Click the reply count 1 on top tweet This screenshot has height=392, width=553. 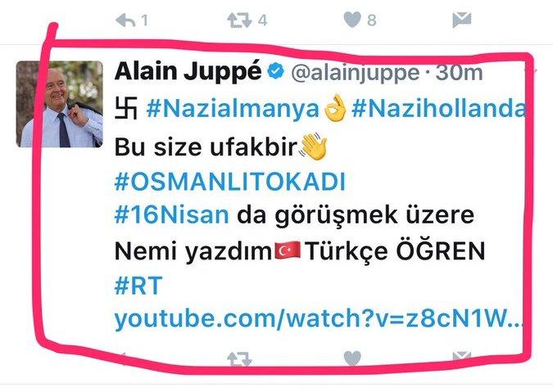pos(144,20)
